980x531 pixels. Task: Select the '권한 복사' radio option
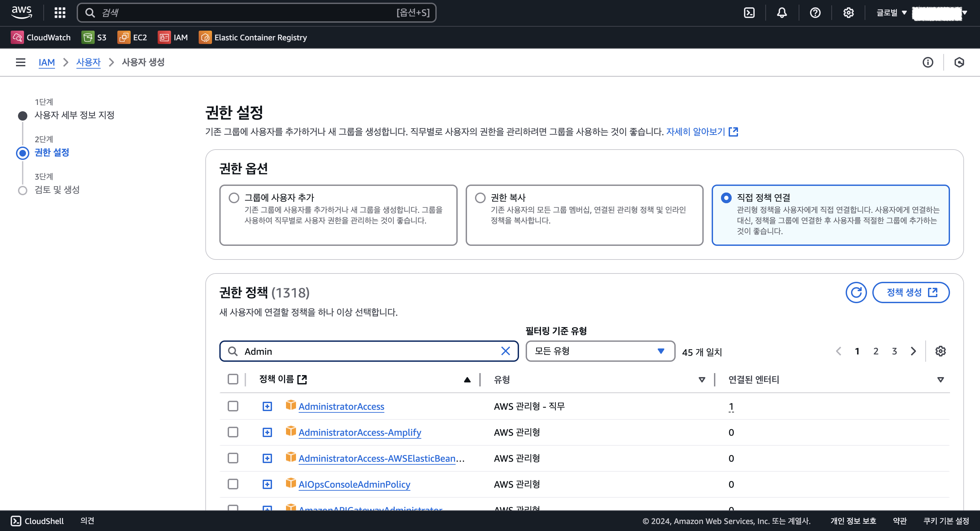(480, 198)
